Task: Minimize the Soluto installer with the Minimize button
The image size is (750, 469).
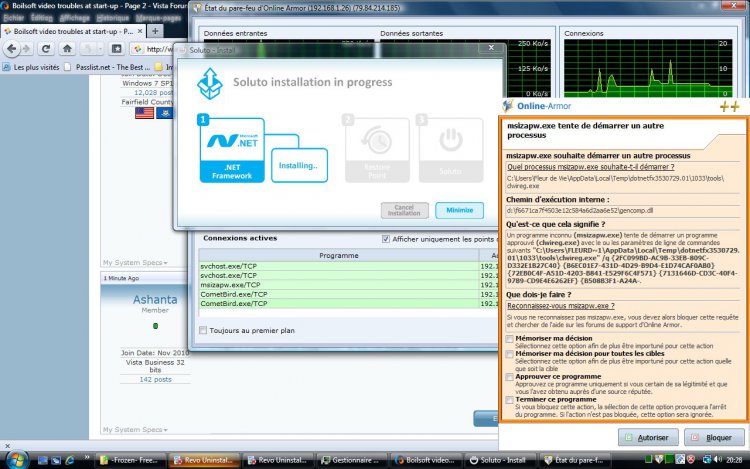Action: click(459, 210)
